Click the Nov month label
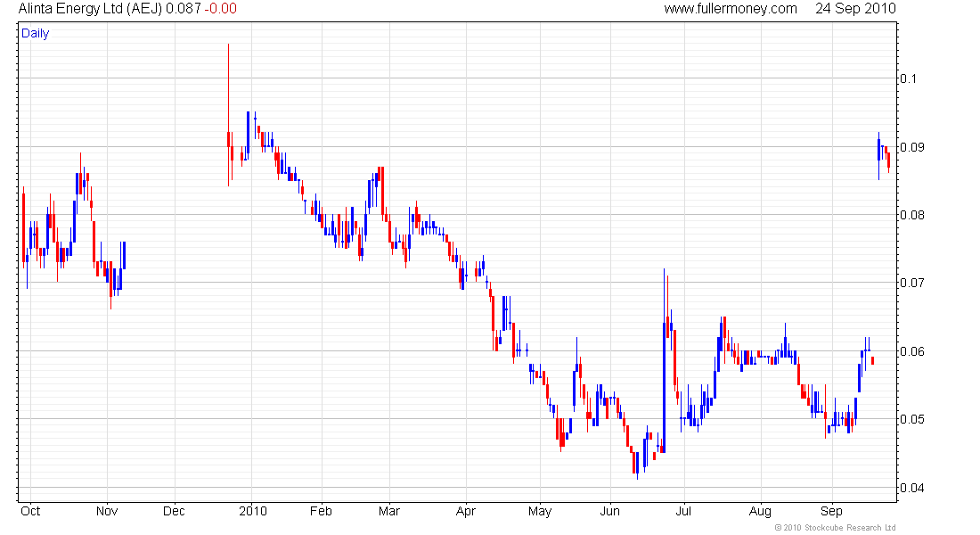The image size is (980, 535). [107, 511]
